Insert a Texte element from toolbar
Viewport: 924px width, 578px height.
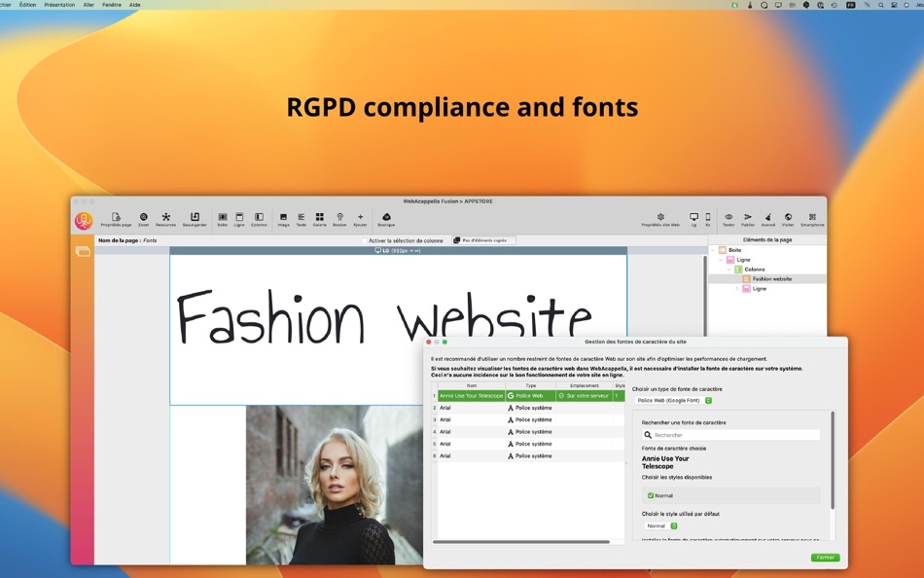pyautogui.click(x=302, y=219)
